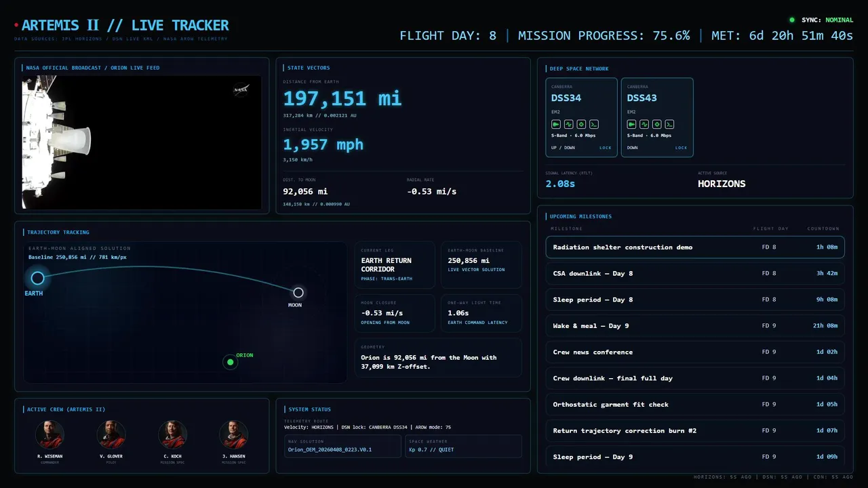The width and height of the screenshot is (868, 488).
Task: Open the DSS34 station card
Action: (582, 118)
